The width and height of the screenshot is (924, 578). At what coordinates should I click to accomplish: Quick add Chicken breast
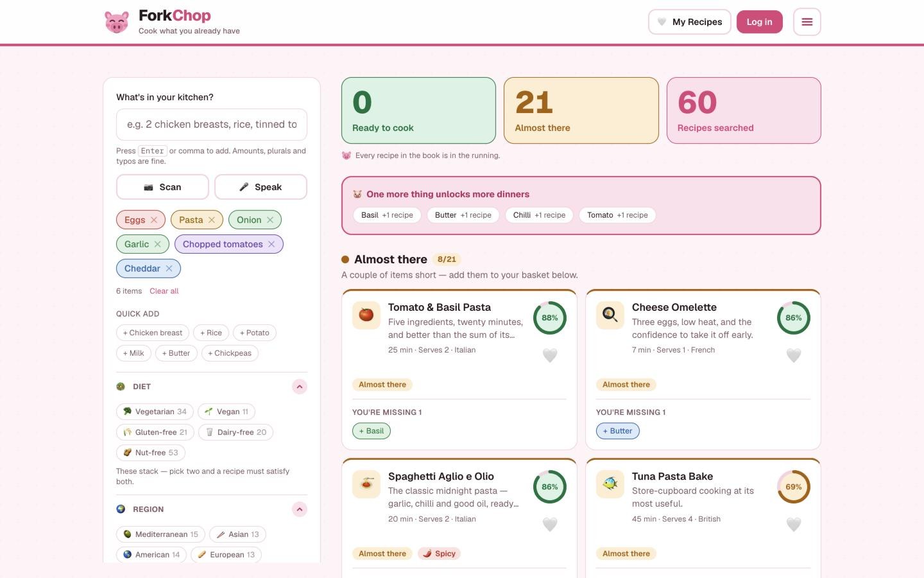[x=153, y=333]
